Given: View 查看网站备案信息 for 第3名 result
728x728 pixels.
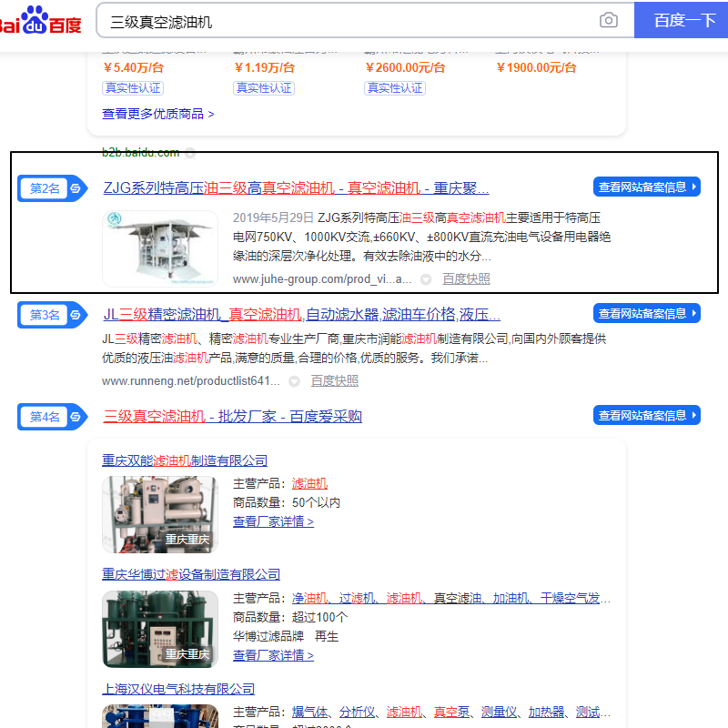Looking at the screenshot, I should [x=647, y=313].
